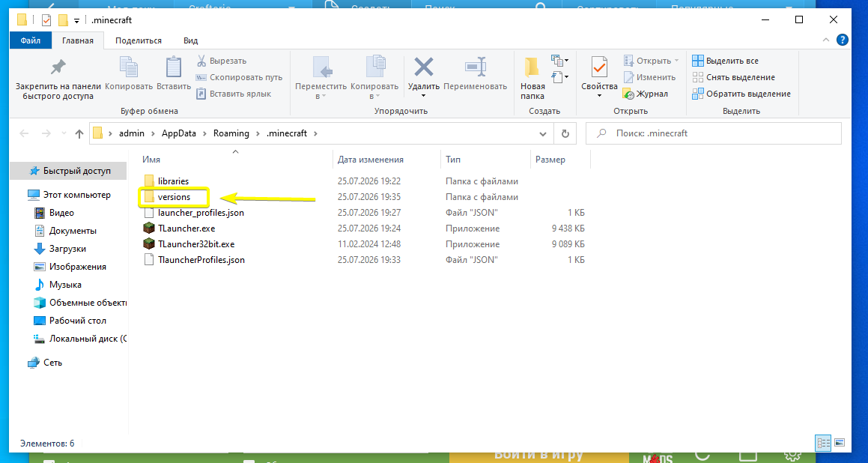868x463 pixels.
Task: Click Pin to Quick Access icon
Action: tap(58, 68)
